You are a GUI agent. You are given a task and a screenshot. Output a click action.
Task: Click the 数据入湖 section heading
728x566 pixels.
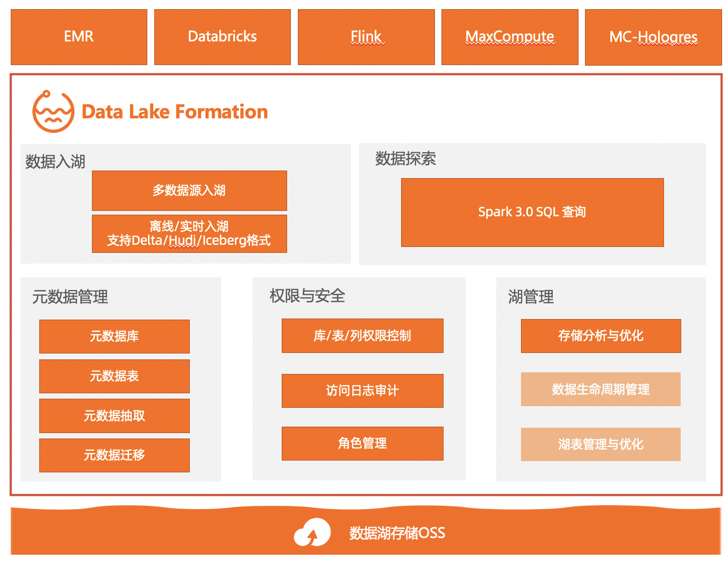55,161
